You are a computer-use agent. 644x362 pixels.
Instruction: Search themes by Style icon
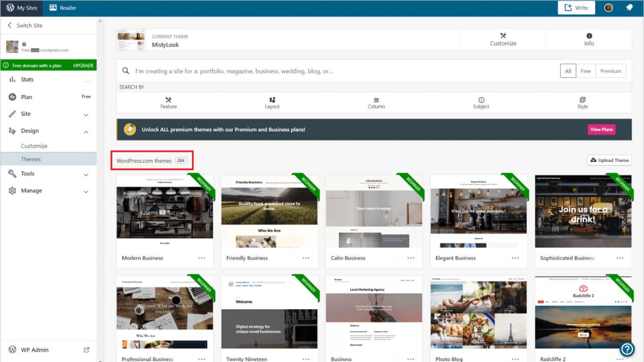(x=582, y=100)
